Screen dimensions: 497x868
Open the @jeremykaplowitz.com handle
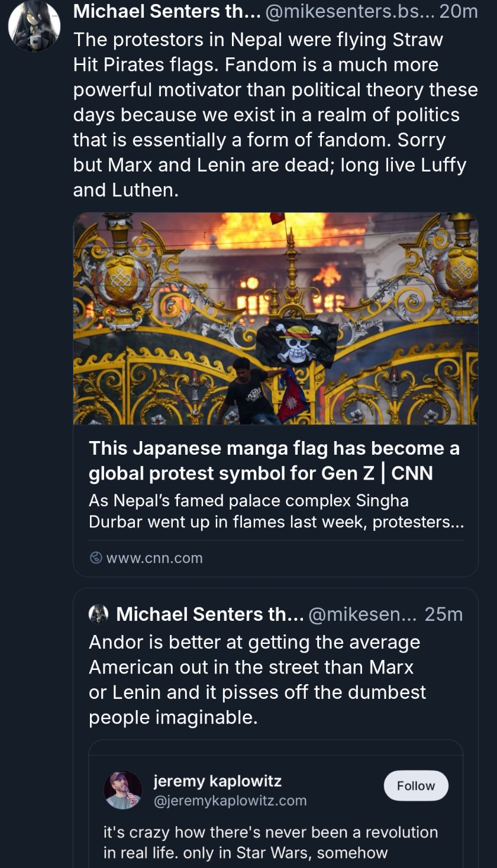pyautogui.click(x=230, y=801)
